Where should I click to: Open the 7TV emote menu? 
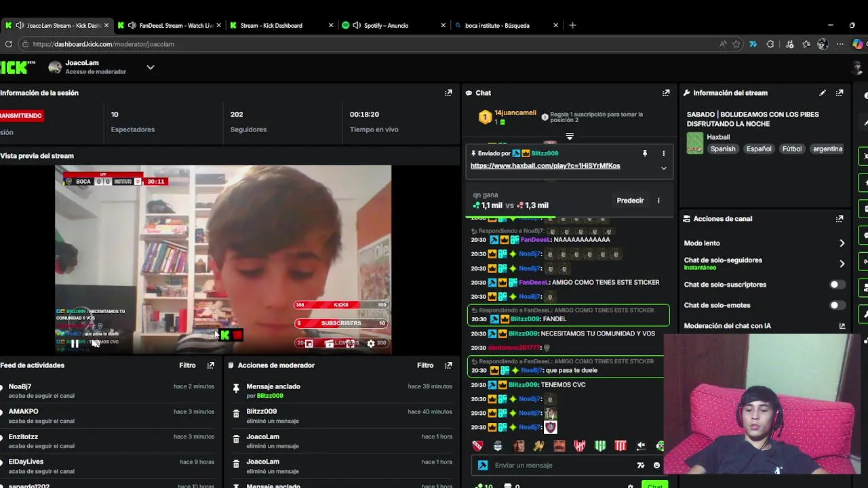(x=641, y=466)
